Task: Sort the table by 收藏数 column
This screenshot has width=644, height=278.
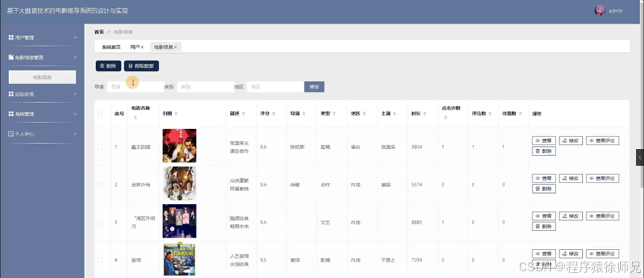Action: coord(521,113)
